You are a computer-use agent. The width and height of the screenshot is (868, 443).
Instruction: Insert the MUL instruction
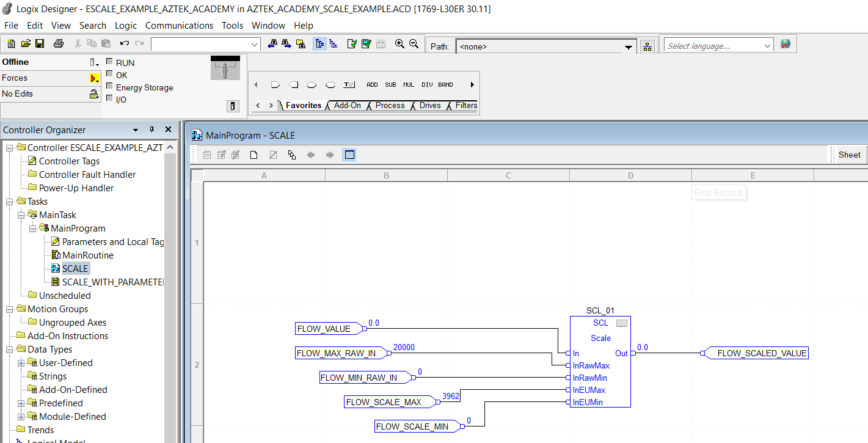point(409,85)
